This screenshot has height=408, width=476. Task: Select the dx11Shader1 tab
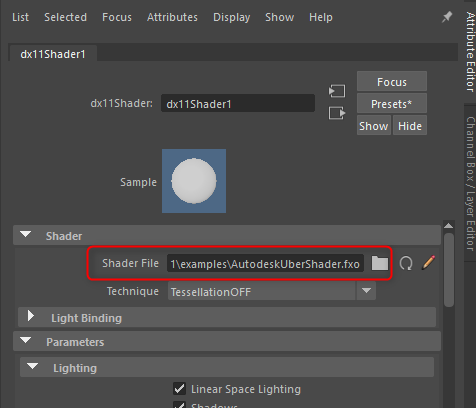(53, 54)
